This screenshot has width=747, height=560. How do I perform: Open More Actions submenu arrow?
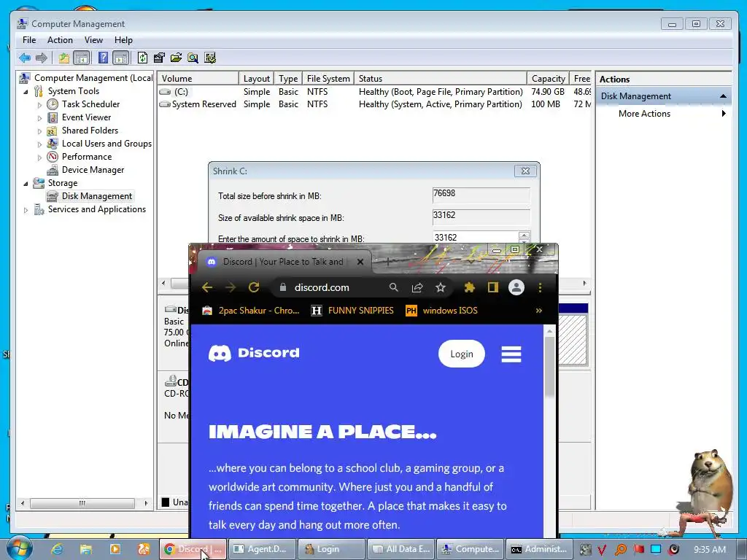click(x=724, y=113)
